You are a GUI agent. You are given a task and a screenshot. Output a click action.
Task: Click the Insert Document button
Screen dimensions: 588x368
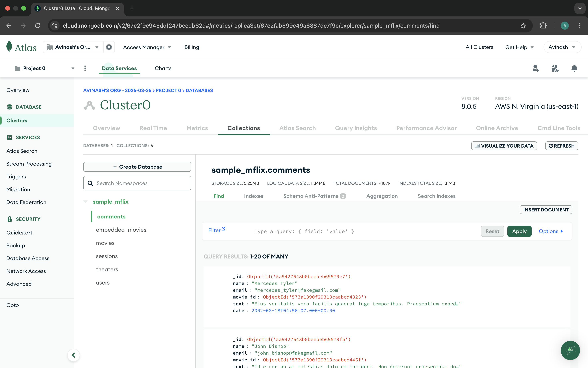pos(546,210)
